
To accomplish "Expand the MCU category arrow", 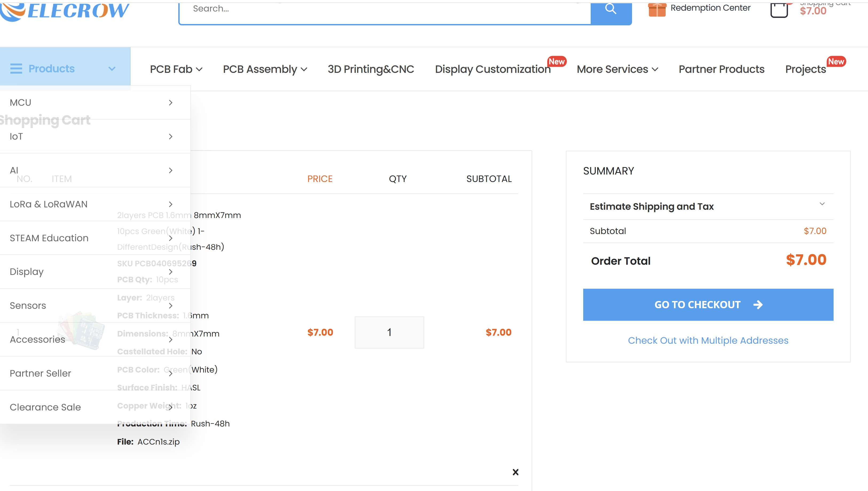I will click(x=171, y=102).
